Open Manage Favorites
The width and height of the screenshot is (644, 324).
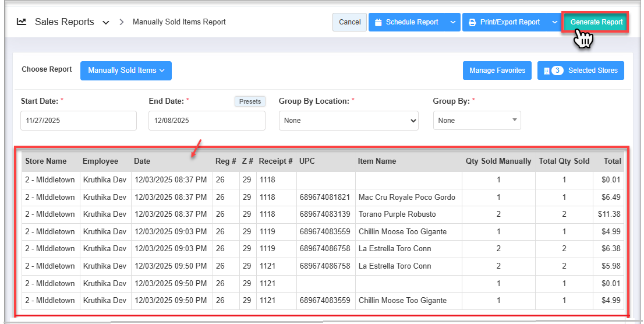497,71
